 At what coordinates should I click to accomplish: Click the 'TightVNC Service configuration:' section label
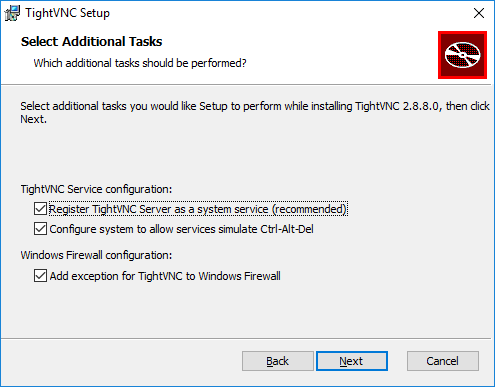click(96, 189)
